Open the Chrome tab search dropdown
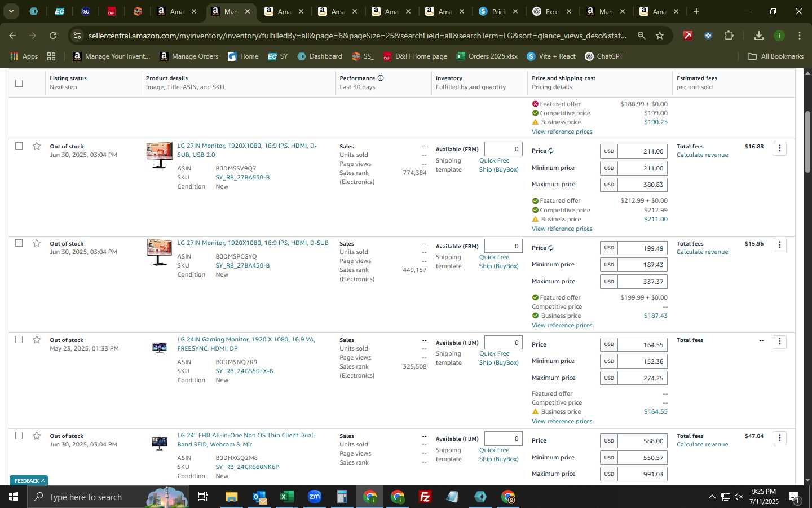 coord(11,11)
